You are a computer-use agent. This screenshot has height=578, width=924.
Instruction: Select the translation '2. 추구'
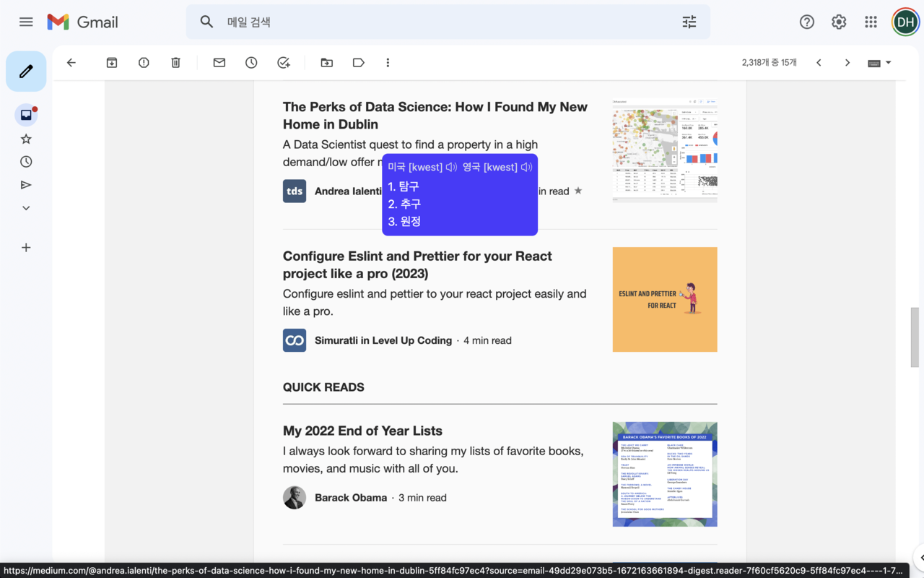[x=404, y=204]
